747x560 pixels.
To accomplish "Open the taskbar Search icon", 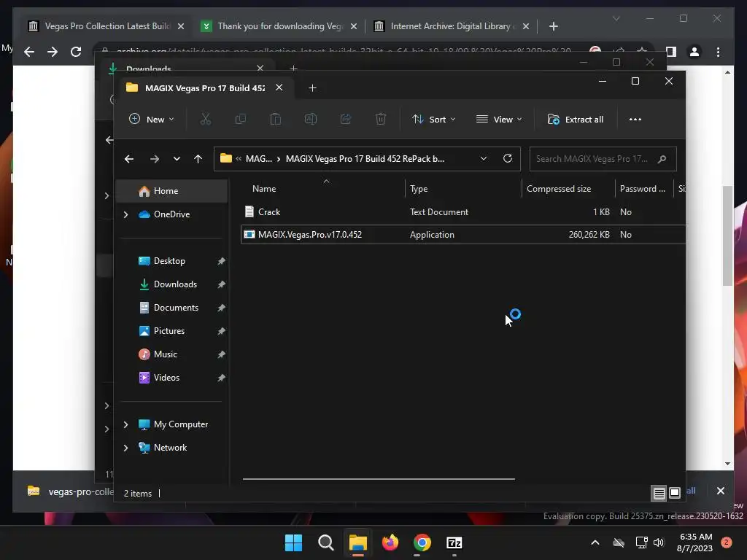I will coord(326,542).
